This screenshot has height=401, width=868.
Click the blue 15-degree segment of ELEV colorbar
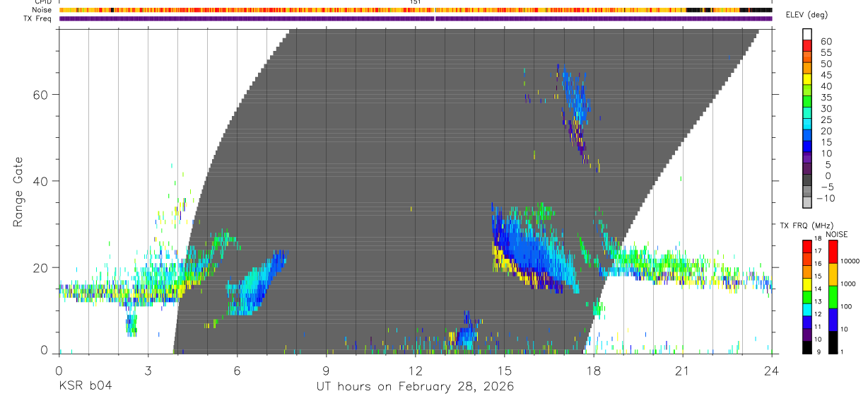807,146
